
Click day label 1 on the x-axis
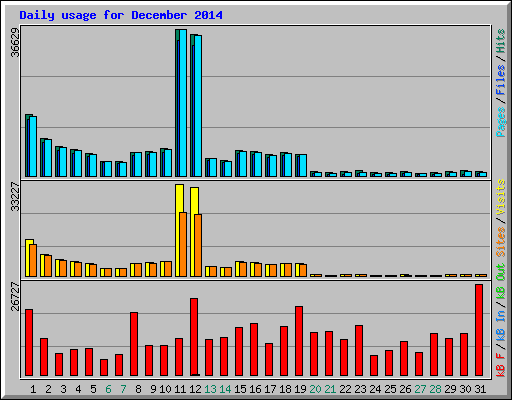point(33,389)
